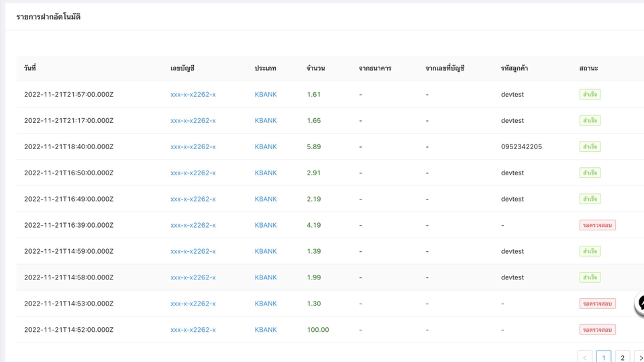The image size is (644, 362).
Task: Click the รายการฝากอัตโนมัติ page title
Action: click(x=48, y=17)
